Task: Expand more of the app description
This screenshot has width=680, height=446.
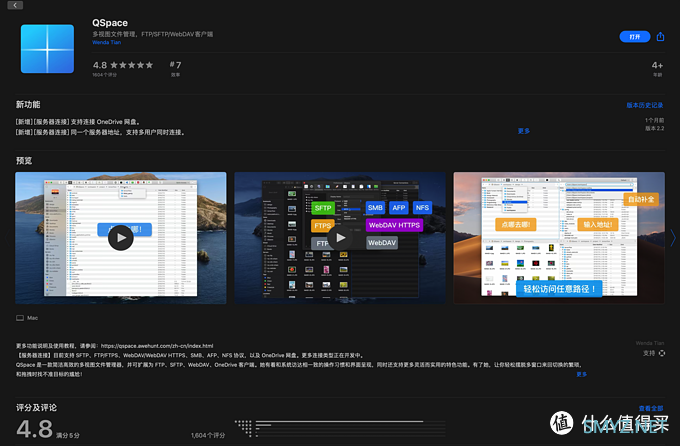Action: pos(582,374)
